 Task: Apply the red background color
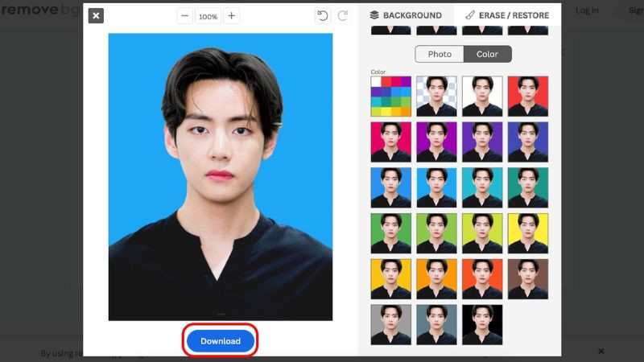(528, 97)
